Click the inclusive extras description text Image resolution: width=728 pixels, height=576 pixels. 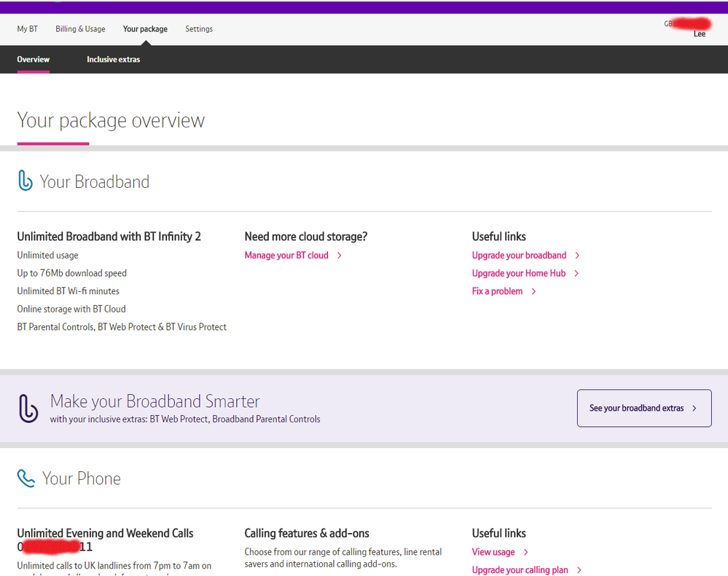[185, 419]
